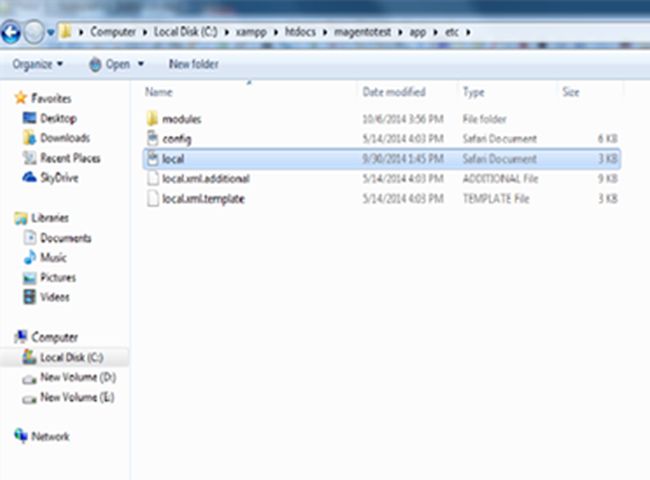This screenshot has height=480, width=650.
Task: Click the greyed Forward navigation button
Action: 34,33
